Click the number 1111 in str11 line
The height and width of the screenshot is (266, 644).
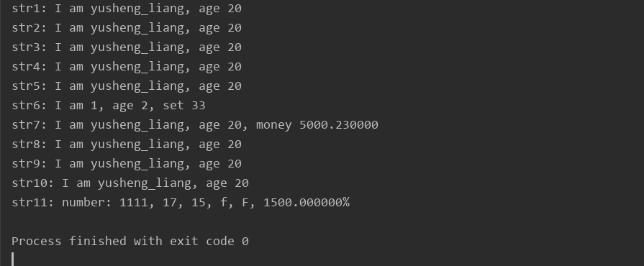tap(134, 203)
